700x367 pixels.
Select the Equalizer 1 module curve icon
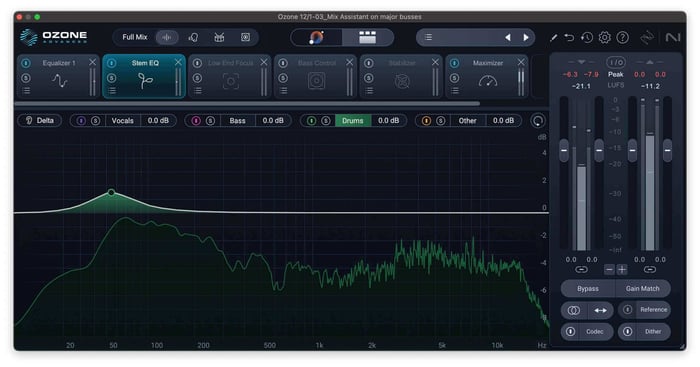click(x=59, y=81)
